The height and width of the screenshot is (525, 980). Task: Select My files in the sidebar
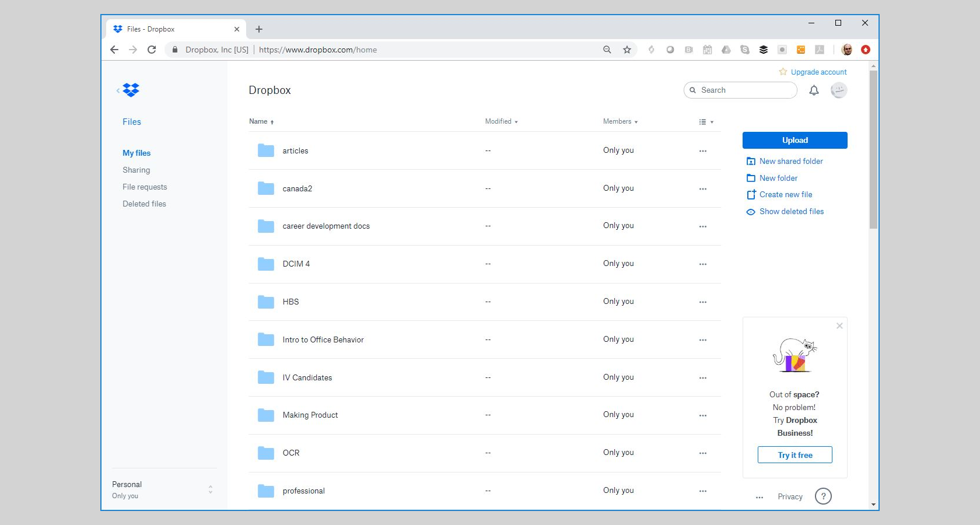[x=136, y=153]
